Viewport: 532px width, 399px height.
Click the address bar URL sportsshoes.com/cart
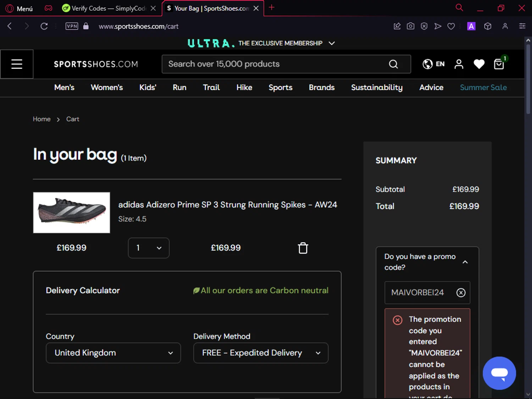click(139, 26)
